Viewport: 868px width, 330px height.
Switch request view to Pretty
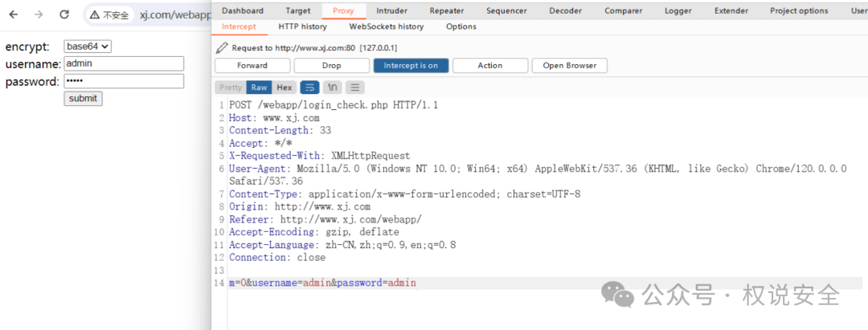coord(231,88)
